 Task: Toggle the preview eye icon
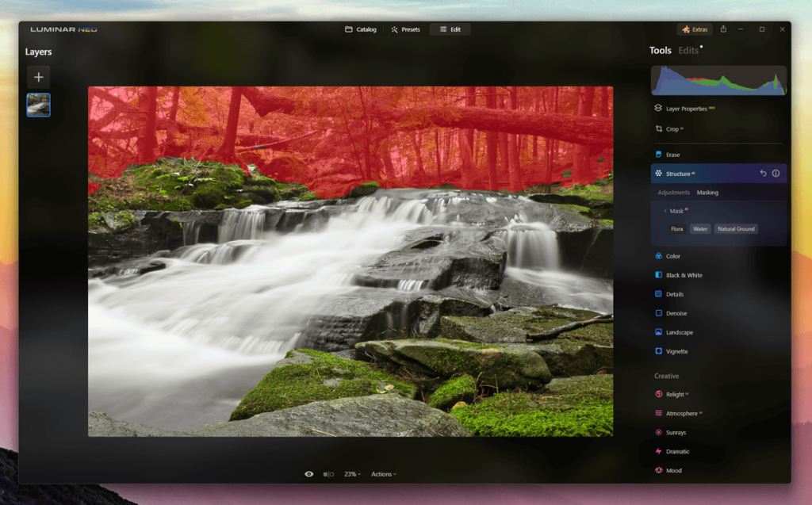(309, 474)
